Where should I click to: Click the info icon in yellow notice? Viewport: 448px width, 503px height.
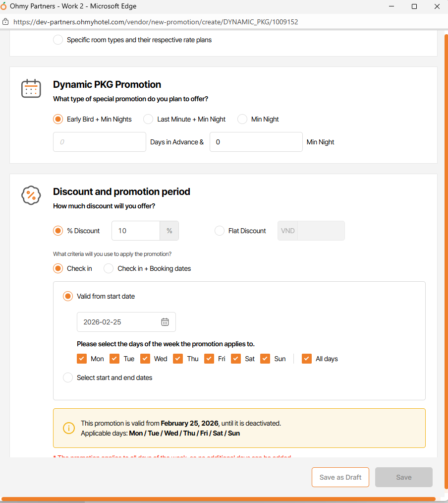[x=68, y=428]
